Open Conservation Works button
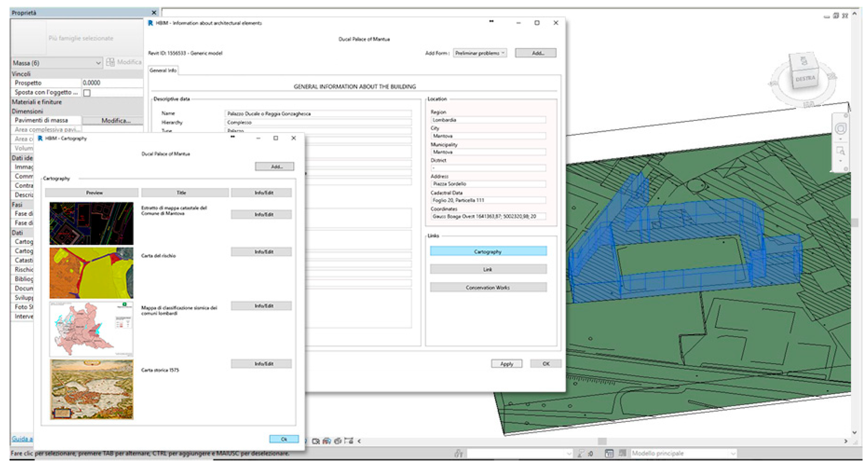Image resolution: width=868 pixels, height=470 pixels. 488,288
